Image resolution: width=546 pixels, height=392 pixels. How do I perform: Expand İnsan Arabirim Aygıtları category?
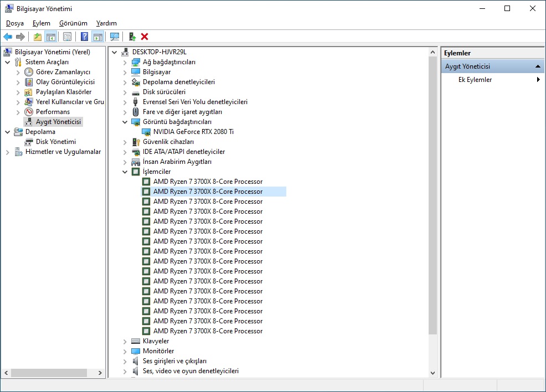pos(125,162)
